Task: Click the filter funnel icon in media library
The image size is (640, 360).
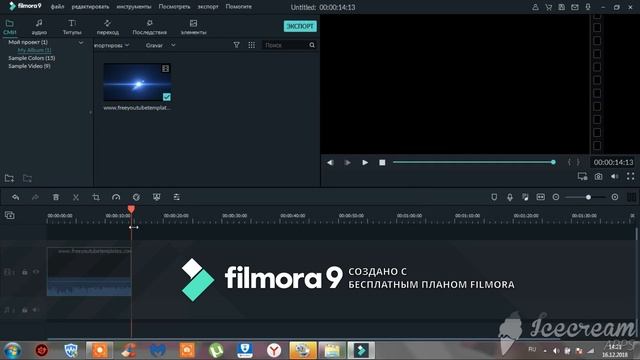Action: [236, 45]
